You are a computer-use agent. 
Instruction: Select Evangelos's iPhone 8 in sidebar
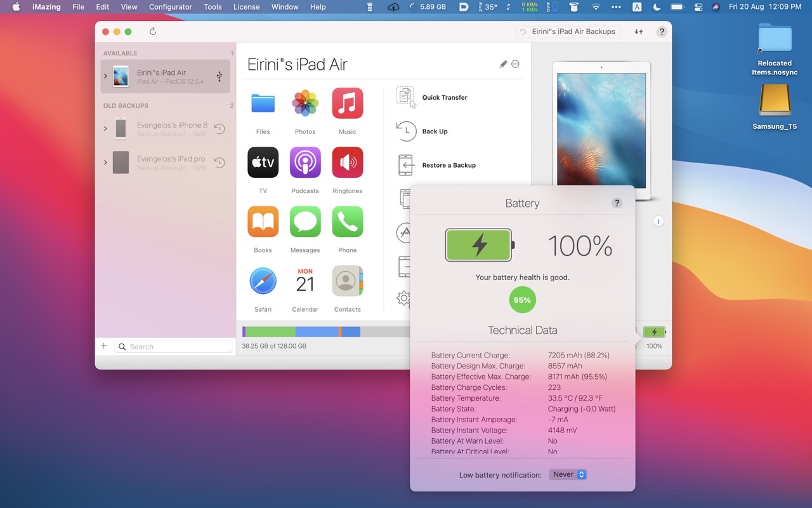pyautogui.click(x=165, y=129)
